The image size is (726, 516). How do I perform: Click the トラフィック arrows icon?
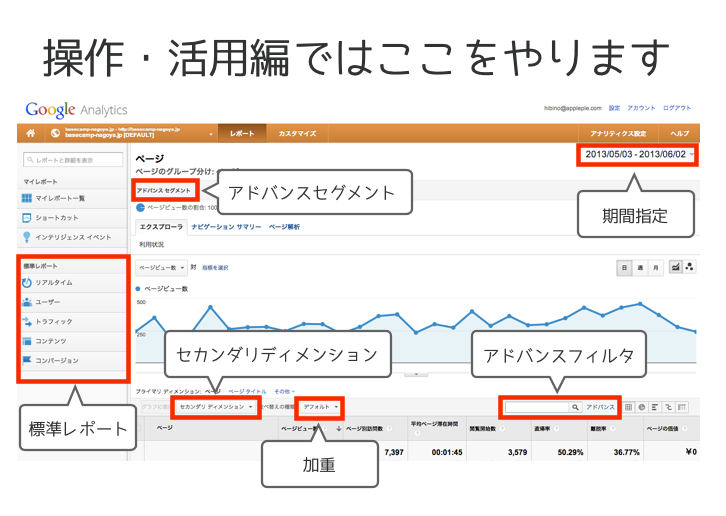click(x=27, y=321)
